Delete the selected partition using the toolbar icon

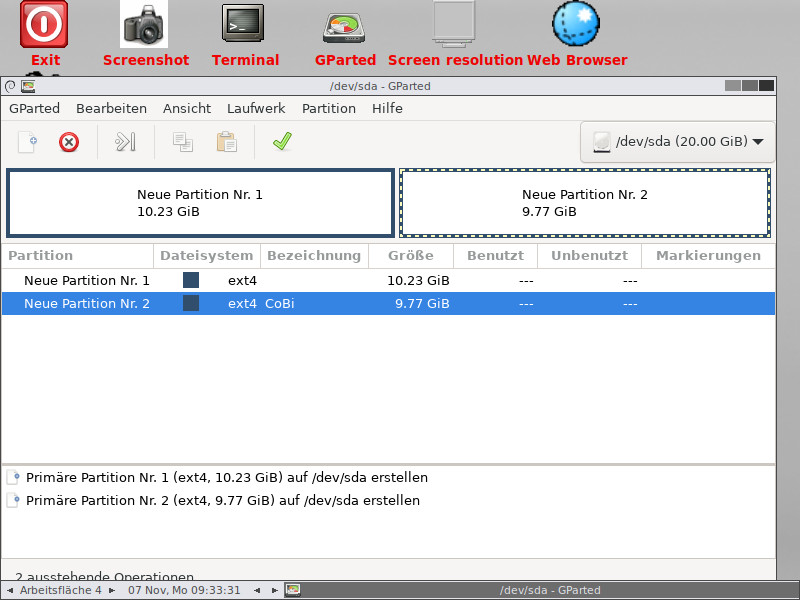tap(68, 142)
